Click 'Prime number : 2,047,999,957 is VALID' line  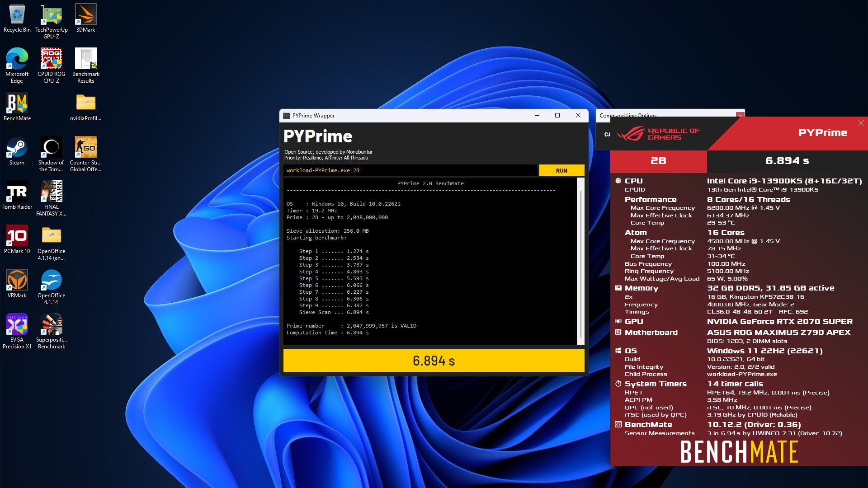point(351,326)
